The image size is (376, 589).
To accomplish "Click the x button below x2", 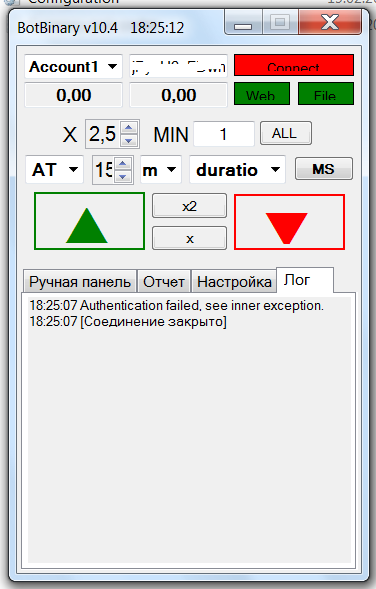I will tap(189, 238).
